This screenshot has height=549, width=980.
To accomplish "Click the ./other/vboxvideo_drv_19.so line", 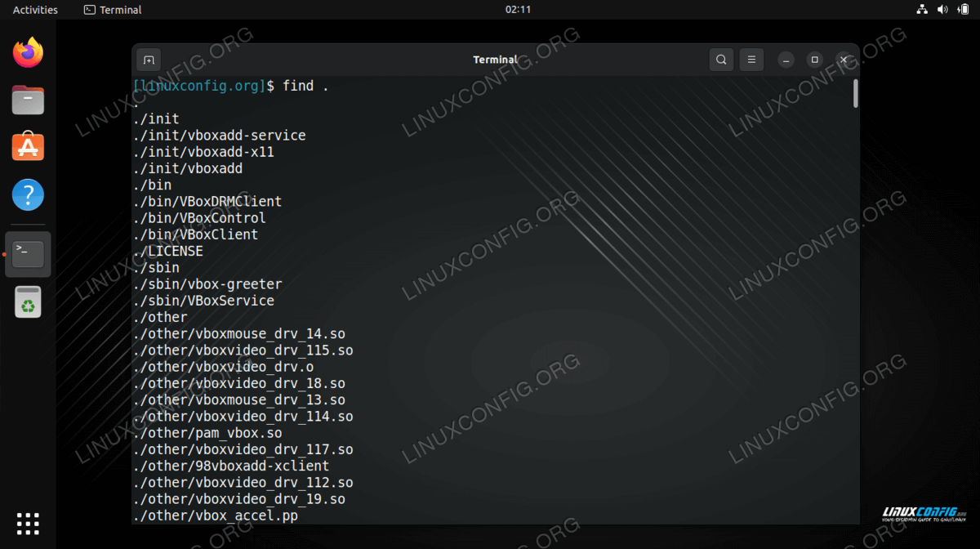I will [238, 499].
